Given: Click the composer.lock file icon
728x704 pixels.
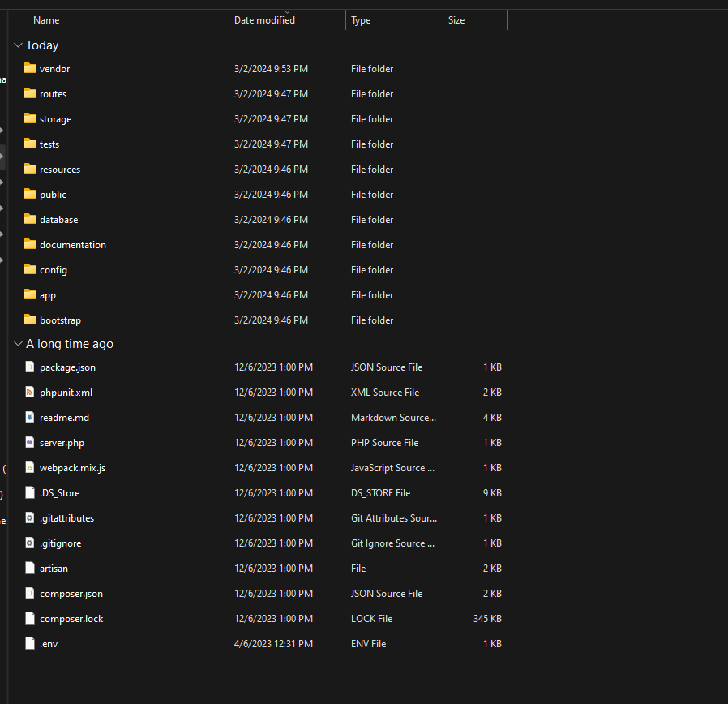Looking at the screenshot, I should pos(30,618).
